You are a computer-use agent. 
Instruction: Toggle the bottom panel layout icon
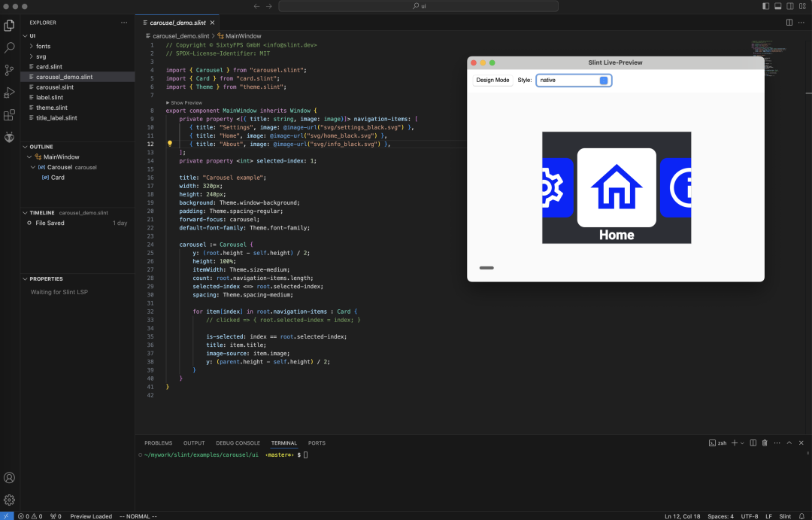coord(778,6)
